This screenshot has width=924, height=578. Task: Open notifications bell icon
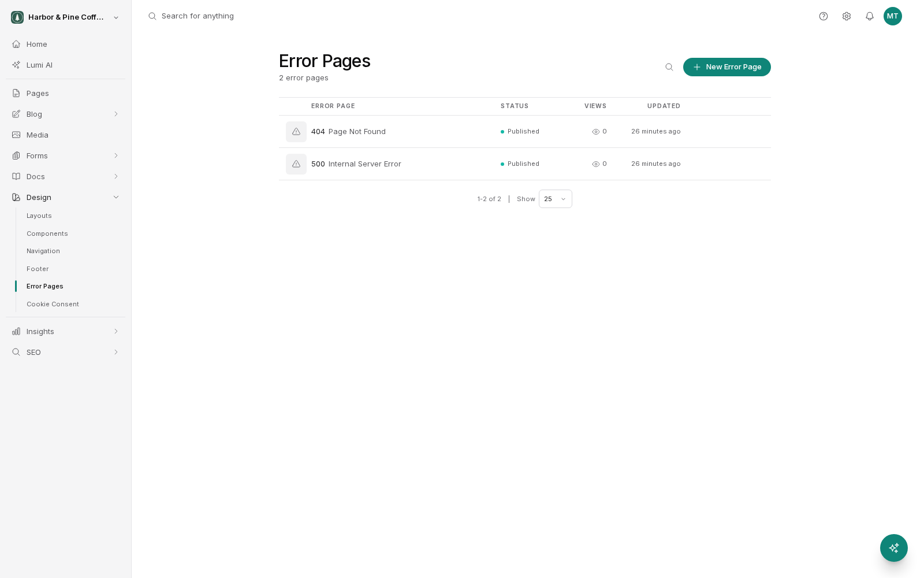pos(870,16)
